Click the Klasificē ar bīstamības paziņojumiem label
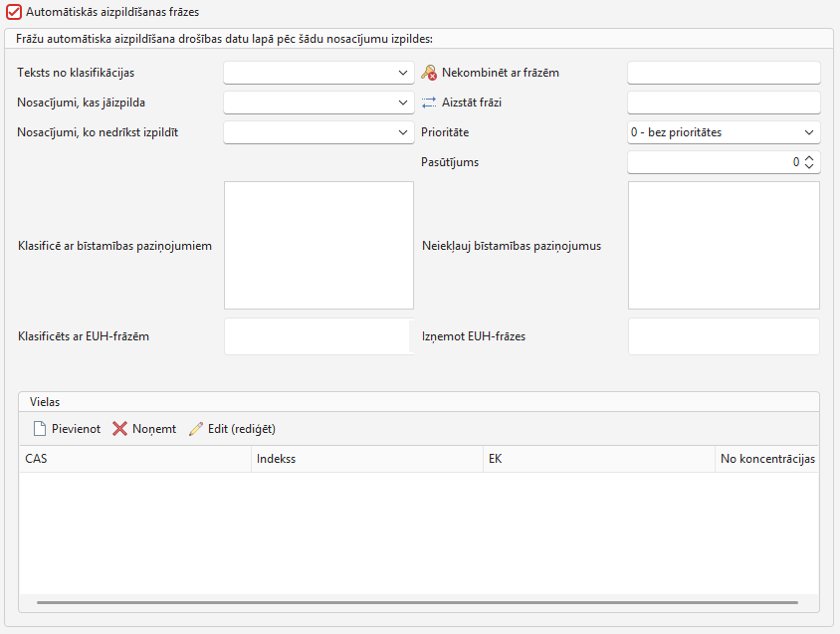Screen dimensions: 840x634 pos(114,246)
